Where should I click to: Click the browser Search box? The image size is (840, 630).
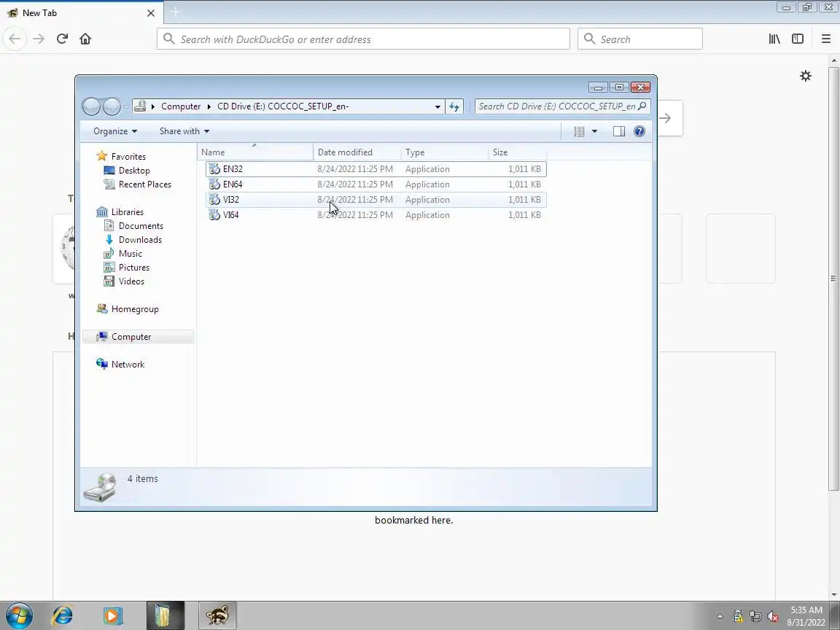pos(639,39)
